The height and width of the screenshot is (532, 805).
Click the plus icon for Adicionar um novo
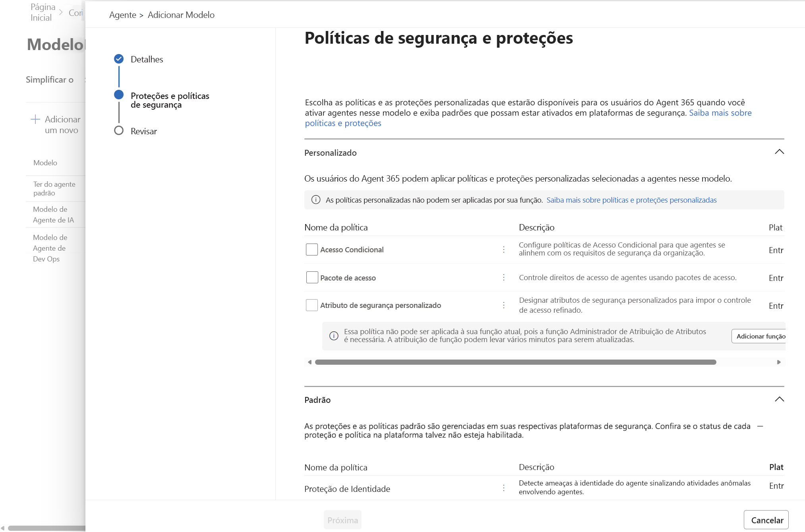click(35, 119)
